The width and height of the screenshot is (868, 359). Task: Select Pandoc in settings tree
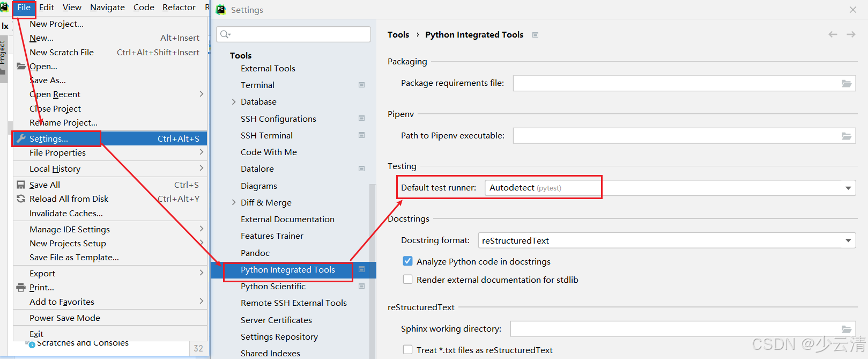[255, 253]
